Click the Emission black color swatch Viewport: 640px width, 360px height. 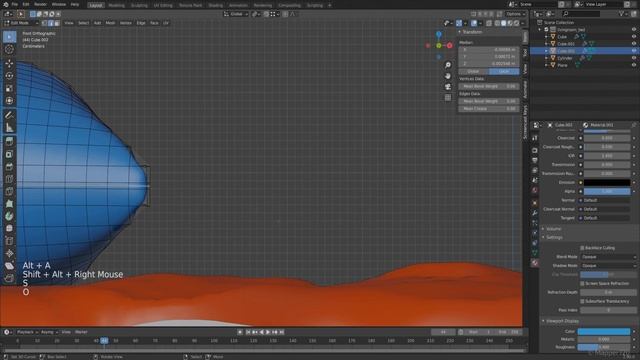[x=607, y=182]
